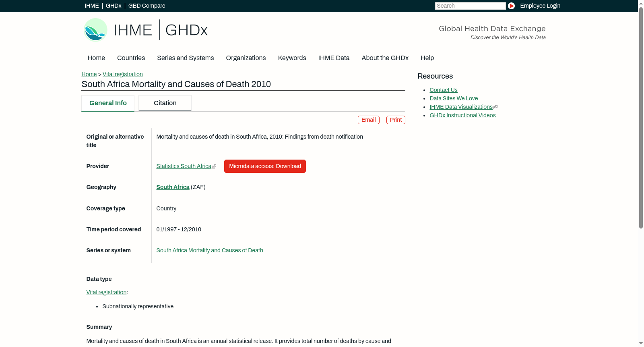
Task: Focus the Search input field
Action: 470,6
